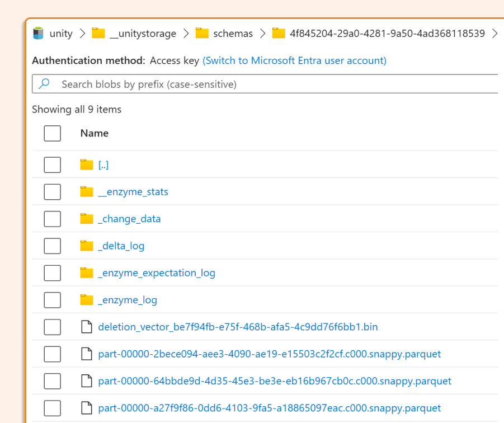Click the chevron after the schemas breadcrumb
Viewport: 504px width, 423px height.
point(263,33)
